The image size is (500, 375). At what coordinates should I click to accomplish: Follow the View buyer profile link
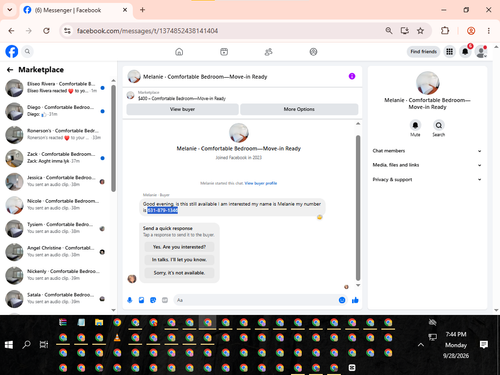pos(261,183)
